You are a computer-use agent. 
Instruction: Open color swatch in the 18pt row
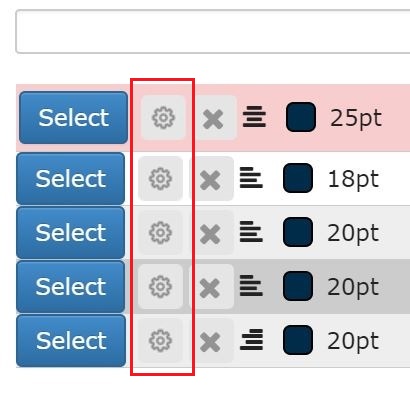[298, 178]
